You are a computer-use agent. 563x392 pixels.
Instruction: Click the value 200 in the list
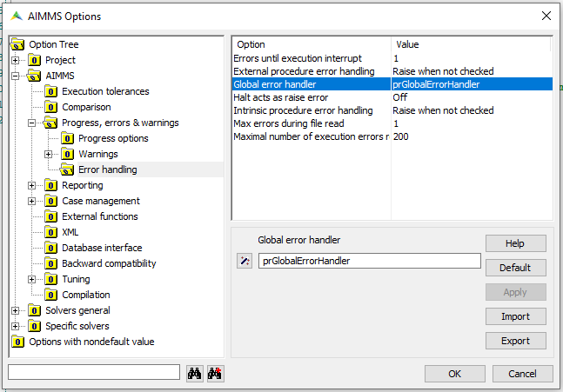(x=400, y=136)
